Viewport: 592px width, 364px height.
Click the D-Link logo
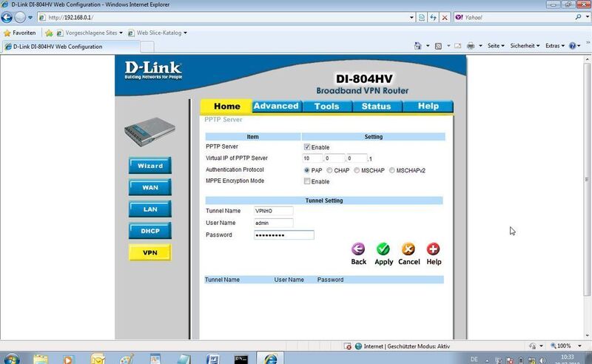coord(153,70)
